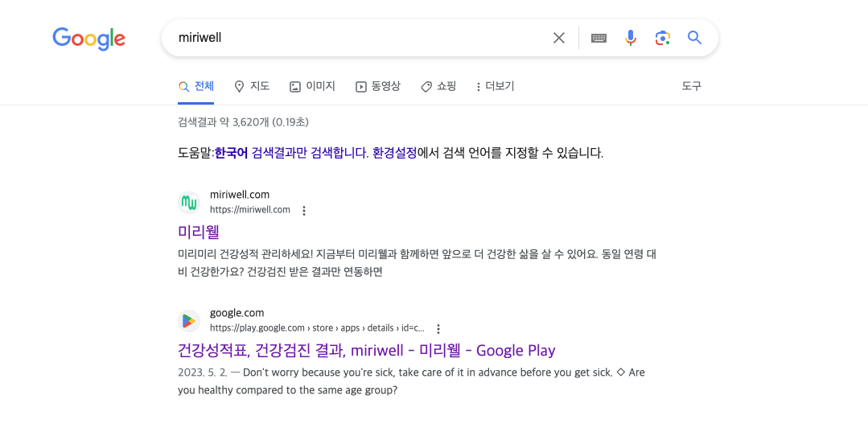Open the on-screen keyboard icon
This screenshot has width=868, height=424.
coord(599,38)
